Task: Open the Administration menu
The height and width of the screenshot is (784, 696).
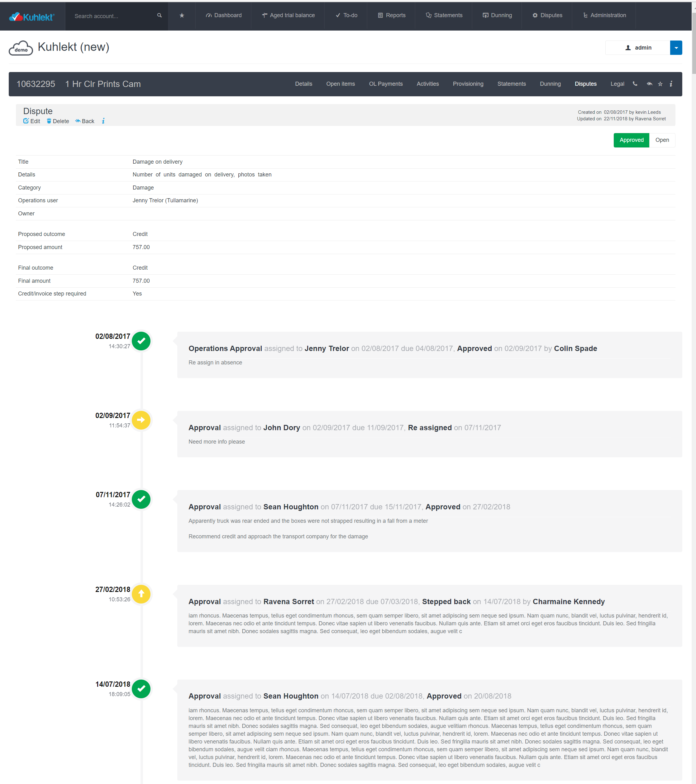Action: [604, 15]
